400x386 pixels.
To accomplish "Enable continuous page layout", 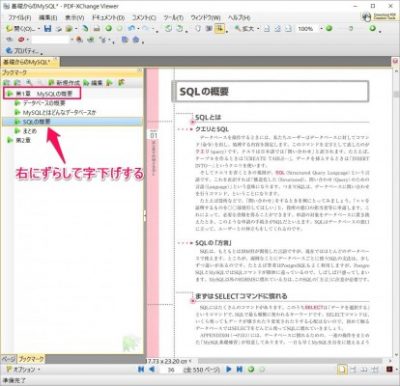I will [x=354, y=369].
